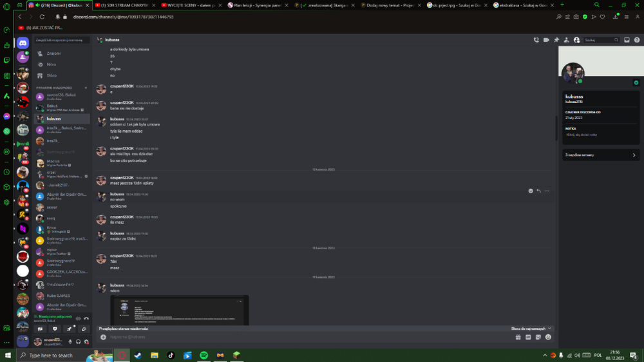
Task: Open the Discord inbox
Action: 627,40
